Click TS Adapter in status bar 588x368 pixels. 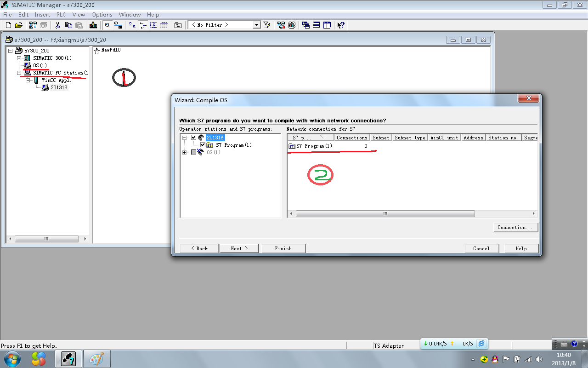point(389,346)
